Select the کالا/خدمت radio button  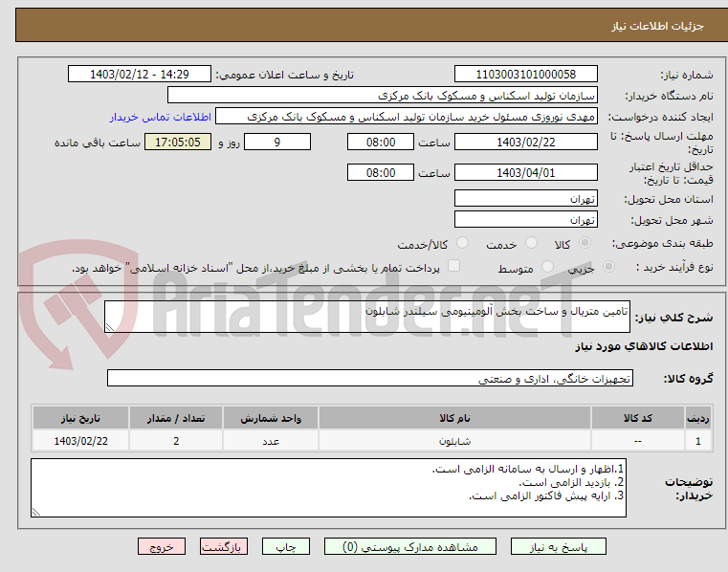[462, 243]
